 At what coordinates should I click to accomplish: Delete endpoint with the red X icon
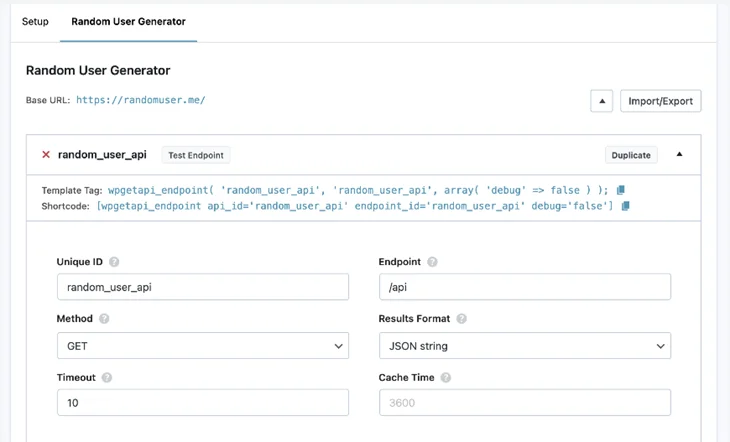pos(46,155)
